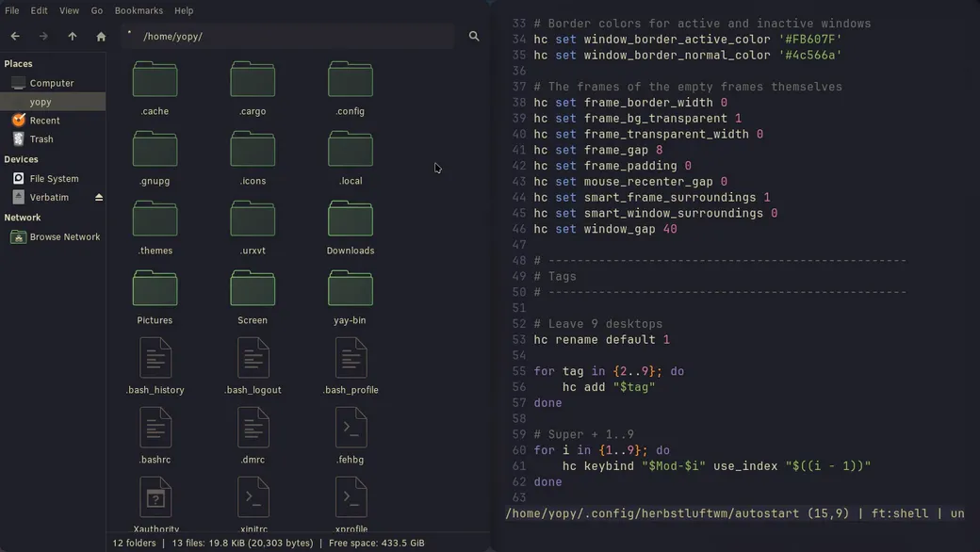Open the .cache folder icon
Image resolution: width=980 pixels, height=552 pixels.
[x=155, y=79]
